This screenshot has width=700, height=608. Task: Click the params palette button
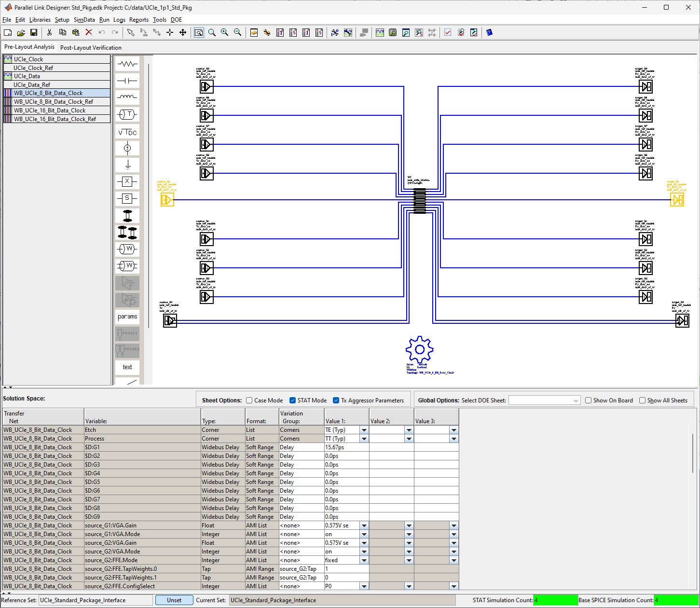coord(127,317)
